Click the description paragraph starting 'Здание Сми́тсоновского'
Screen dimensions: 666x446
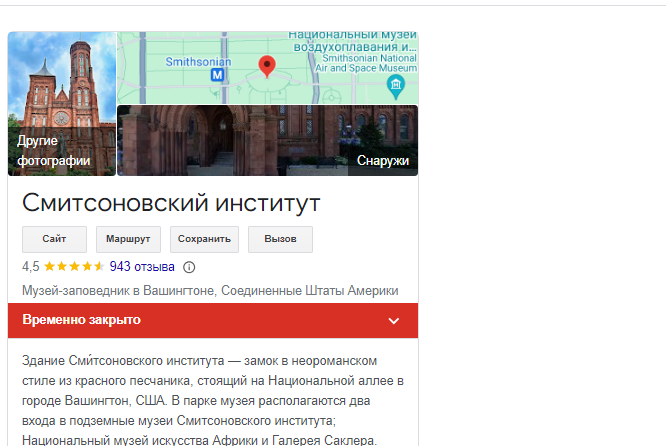pyautogui.click(x=213, y=400)
